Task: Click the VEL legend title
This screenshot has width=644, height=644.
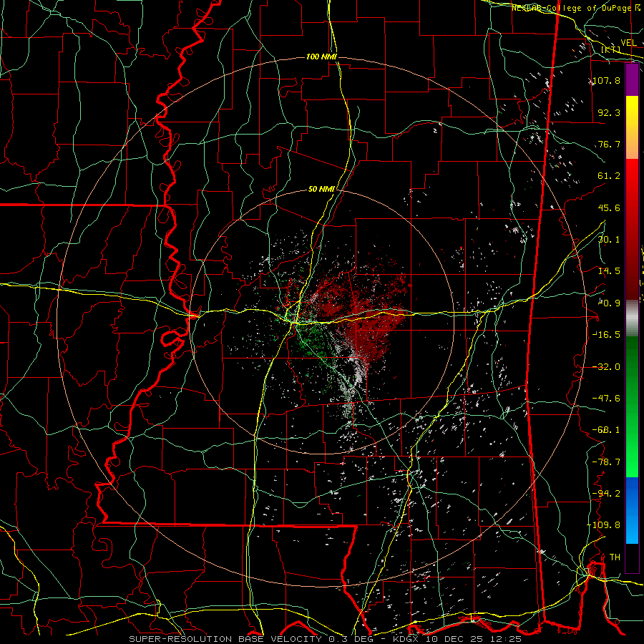Action: 628,43
